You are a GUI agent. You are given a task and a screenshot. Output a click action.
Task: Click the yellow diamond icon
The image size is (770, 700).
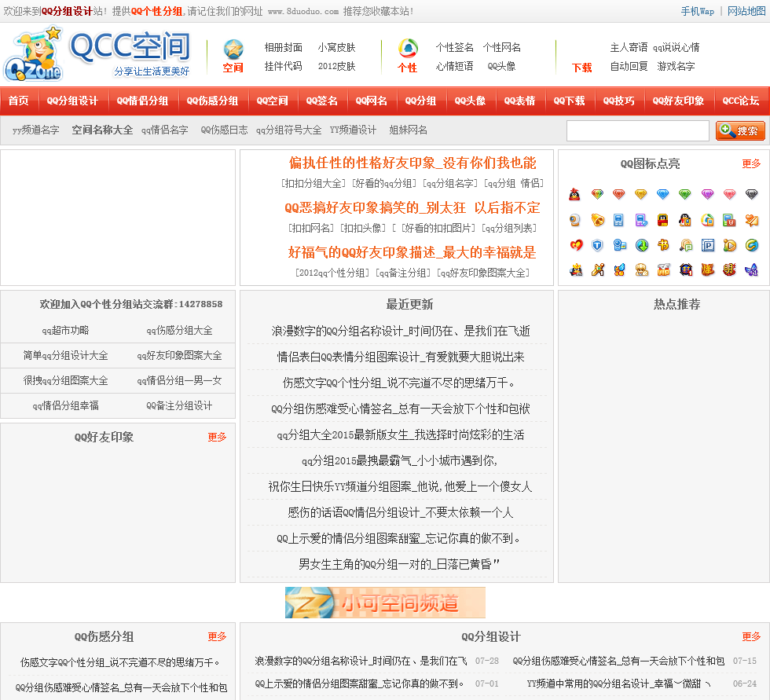641,194
